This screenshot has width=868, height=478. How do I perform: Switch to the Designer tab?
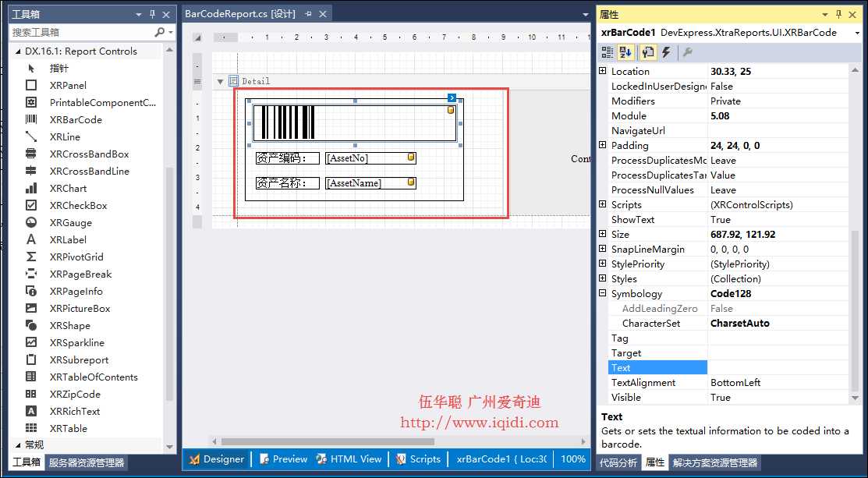[x=217, y=459]
